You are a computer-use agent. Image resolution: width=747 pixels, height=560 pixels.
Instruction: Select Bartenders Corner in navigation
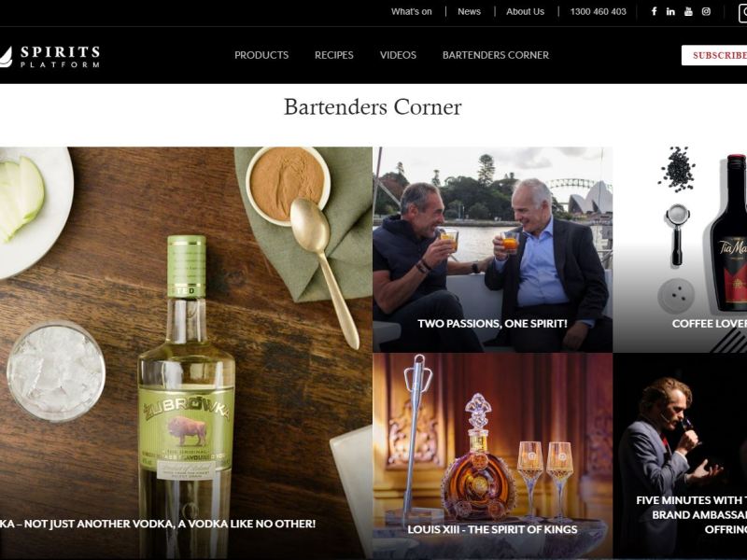[x=496, y=55]
